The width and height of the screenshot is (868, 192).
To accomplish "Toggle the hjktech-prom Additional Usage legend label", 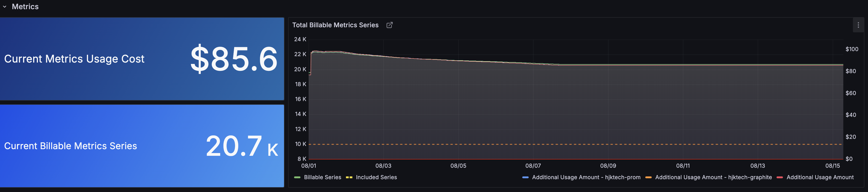I will tap(586, 177).
